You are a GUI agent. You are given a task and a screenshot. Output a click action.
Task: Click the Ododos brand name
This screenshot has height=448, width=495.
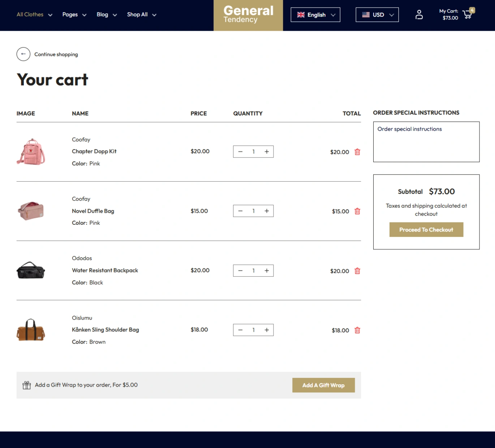[82, 258]
